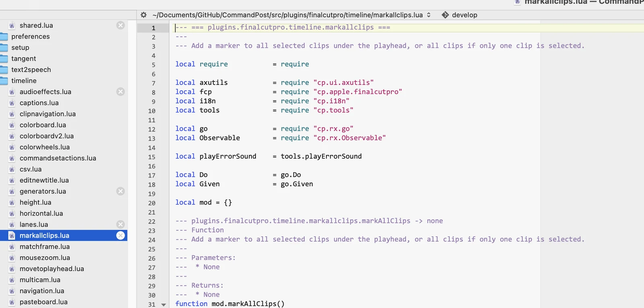
Task: Close the audioeffects.lua document
Action: pyautogui.click(x=120, y=92)
